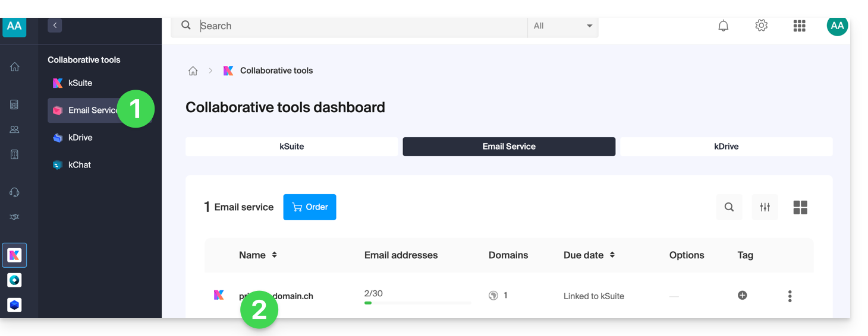Switch to the kDrive tab
The width and height of the screenshot is (868, 336).
pyautogui.click(x=726, y=147)
